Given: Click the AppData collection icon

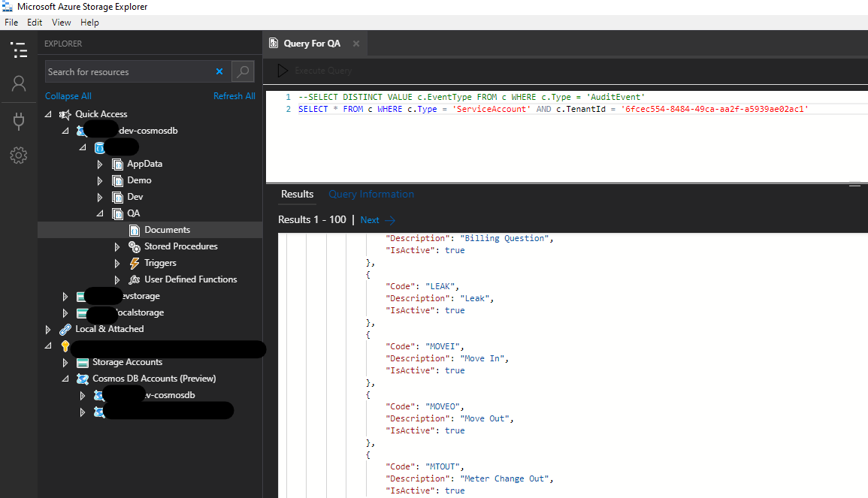Looking at the screenshot, I should point(117,164).
